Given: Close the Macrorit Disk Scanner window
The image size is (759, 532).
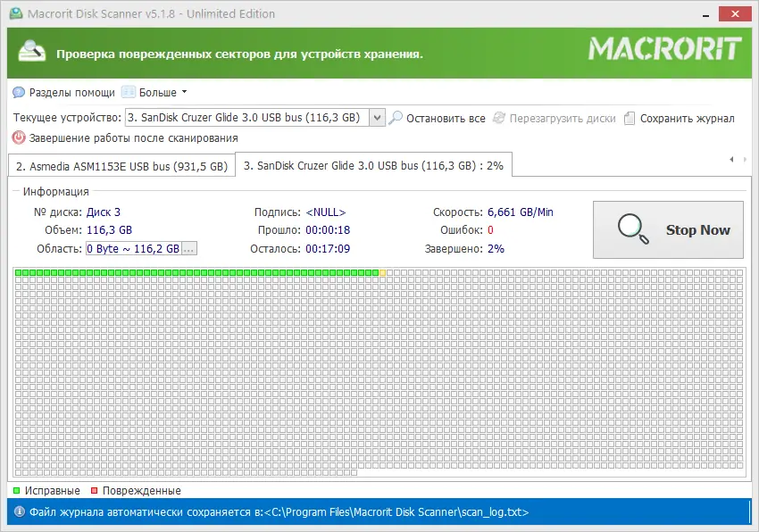Looking at the screenshot, I should (735, 13).
